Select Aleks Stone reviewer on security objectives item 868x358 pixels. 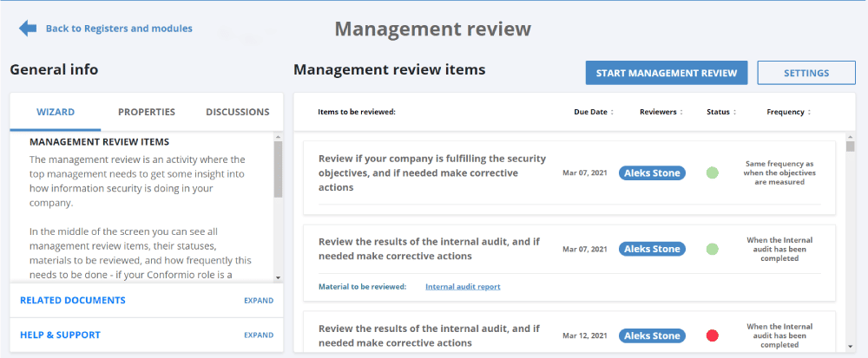[x=652, y=172]
